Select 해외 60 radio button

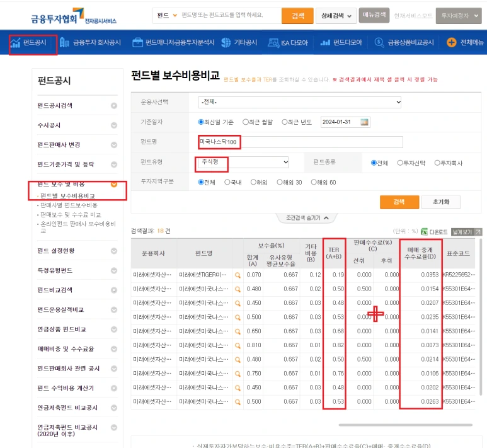click(x=314, y=182)
